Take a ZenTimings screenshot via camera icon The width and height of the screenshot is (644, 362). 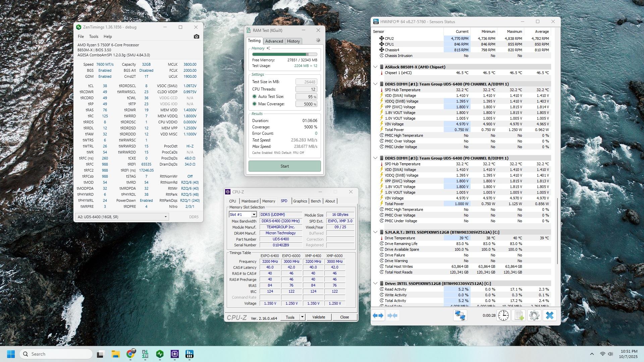pos(197,37)
